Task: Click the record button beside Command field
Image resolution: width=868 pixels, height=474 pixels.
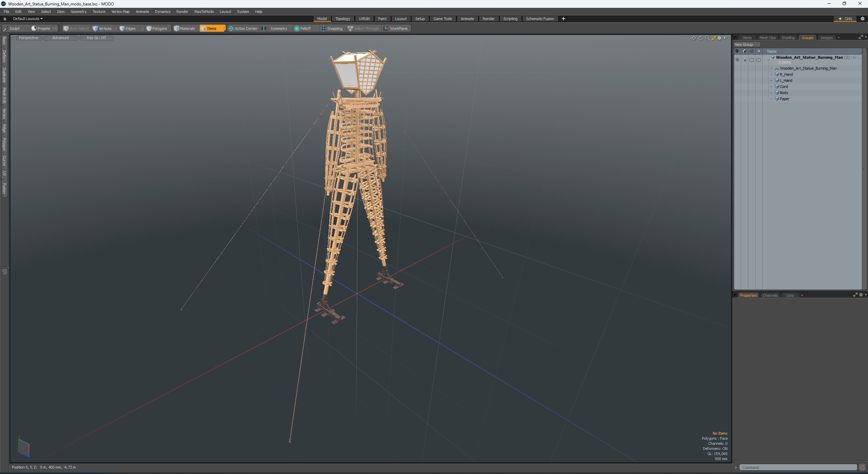Action: point(862,468)
